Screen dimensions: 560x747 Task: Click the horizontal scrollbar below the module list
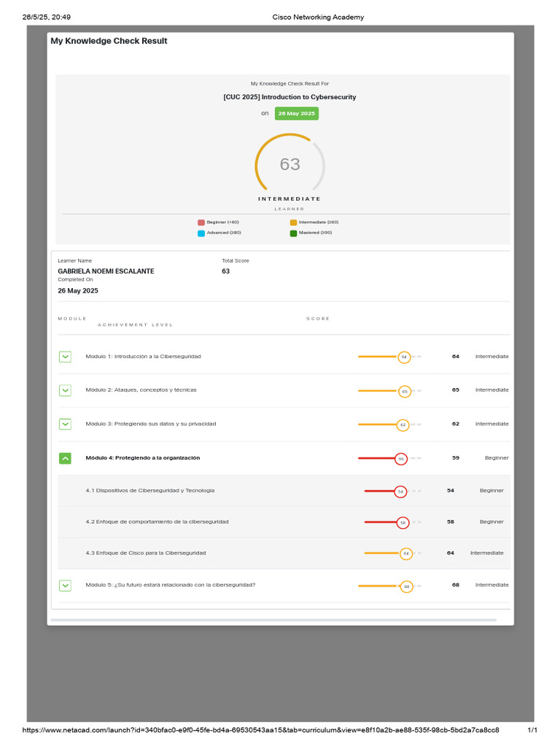273,620
